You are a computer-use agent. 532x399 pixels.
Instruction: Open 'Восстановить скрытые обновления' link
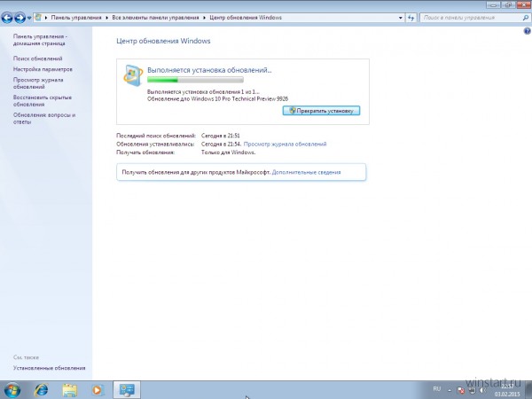tap(43, 101)
